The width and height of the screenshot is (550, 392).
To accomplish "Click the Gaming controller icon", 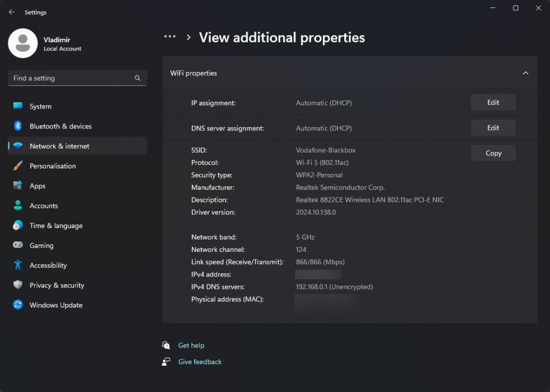I will (18, 245).
